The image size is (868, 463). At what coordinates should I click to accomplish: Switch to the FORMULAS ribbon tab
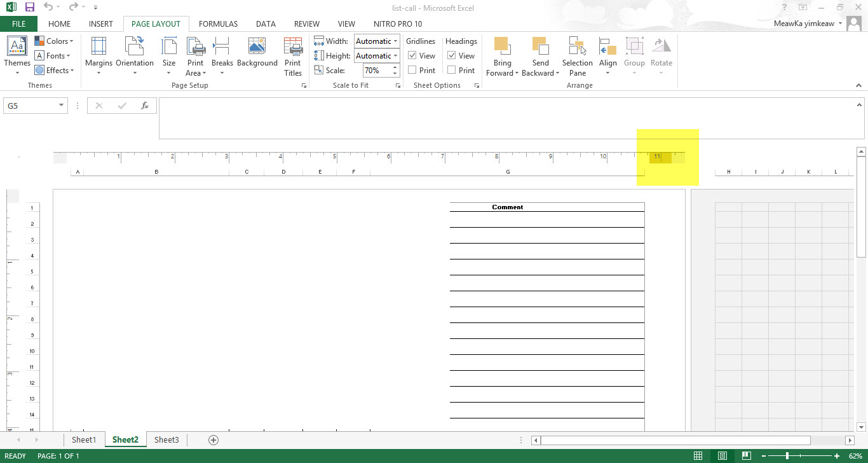(218, 24)
